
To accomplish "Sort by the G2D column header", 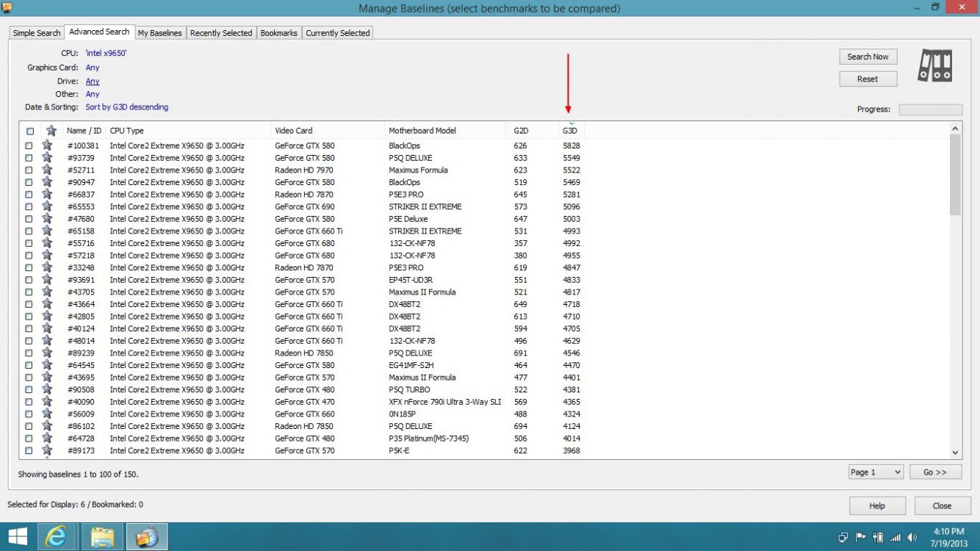I will click(534, 131).
